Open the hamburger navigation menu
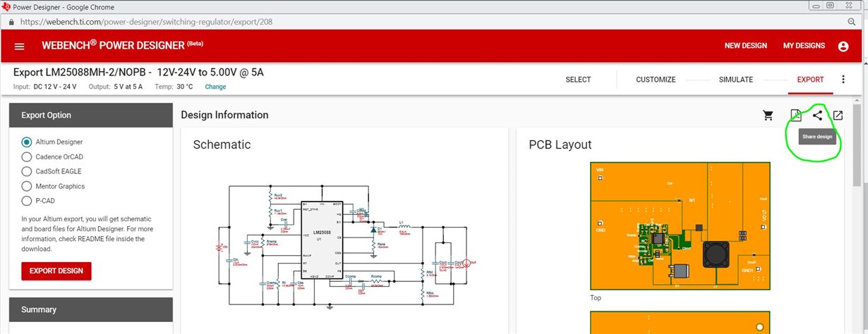Screen dimensions: 868x334 (x=20, y=46)
